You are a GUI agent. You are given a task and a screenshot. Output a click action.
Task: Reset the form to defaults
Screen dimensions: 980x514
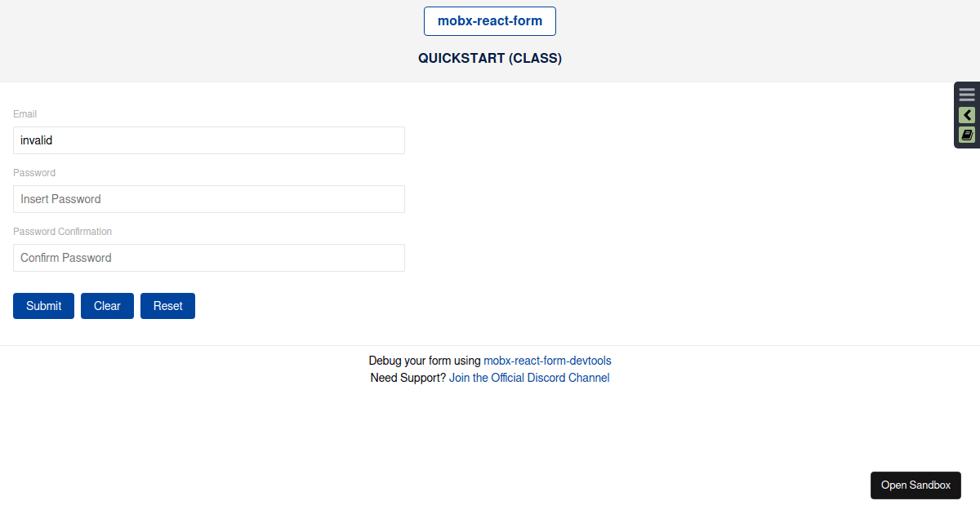click(x=167, y=305)
